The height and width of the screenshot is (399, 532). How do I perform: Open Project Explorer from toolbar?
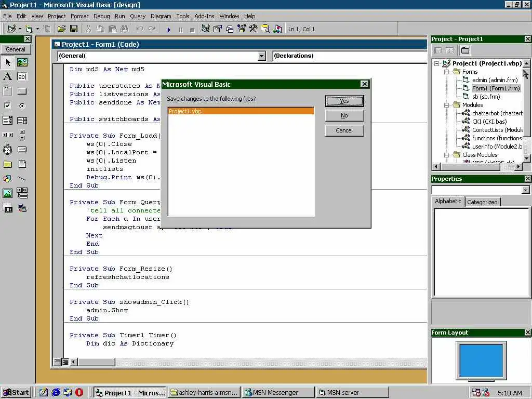point(205,29)
